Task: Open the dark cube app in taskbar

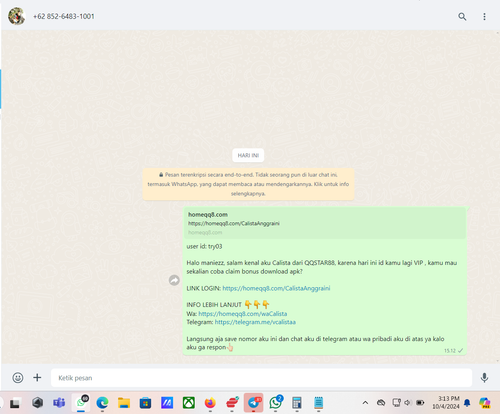Action: click(x=37, y=403)
